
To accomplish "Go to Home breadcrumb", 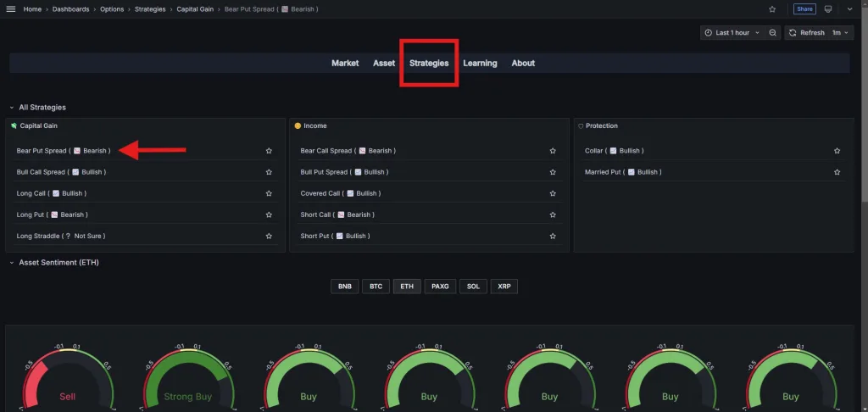I will click(32, 9).
